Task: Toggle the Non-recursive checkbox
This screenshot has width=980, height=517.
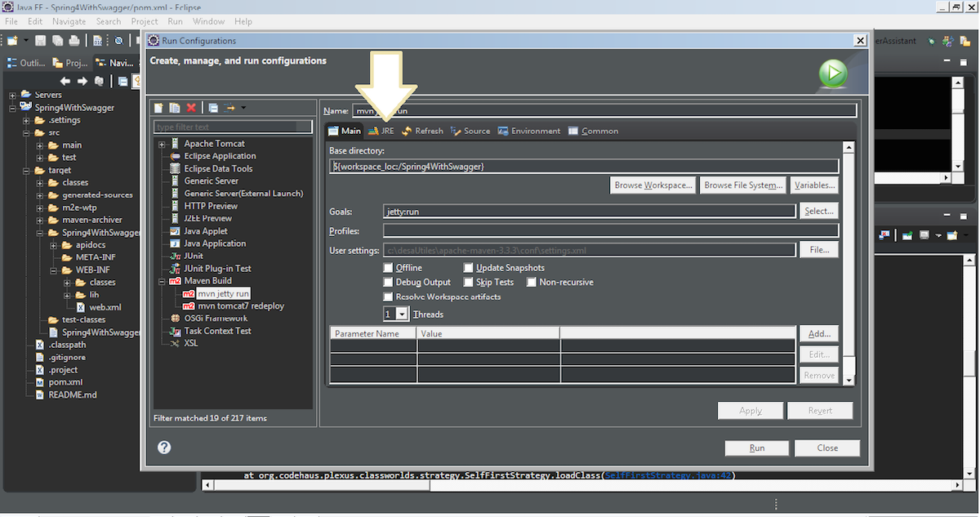Action: 532,282
